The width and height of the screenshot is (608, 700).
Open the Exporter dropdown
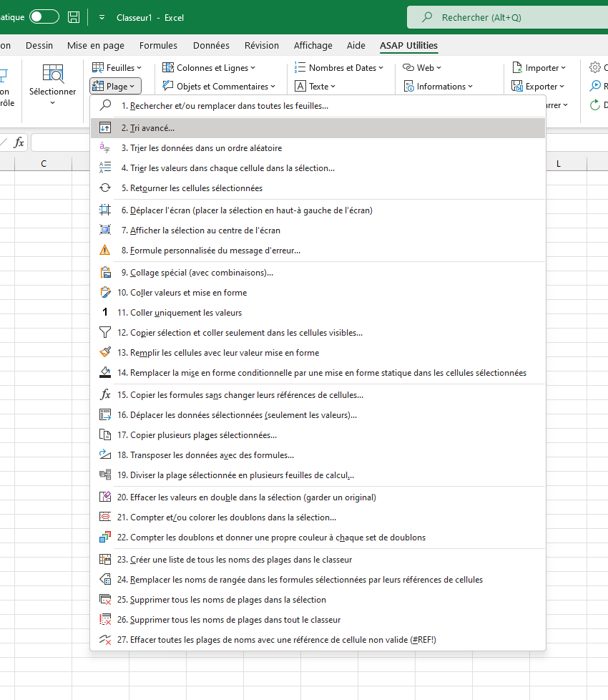click(x=538, y=86)
